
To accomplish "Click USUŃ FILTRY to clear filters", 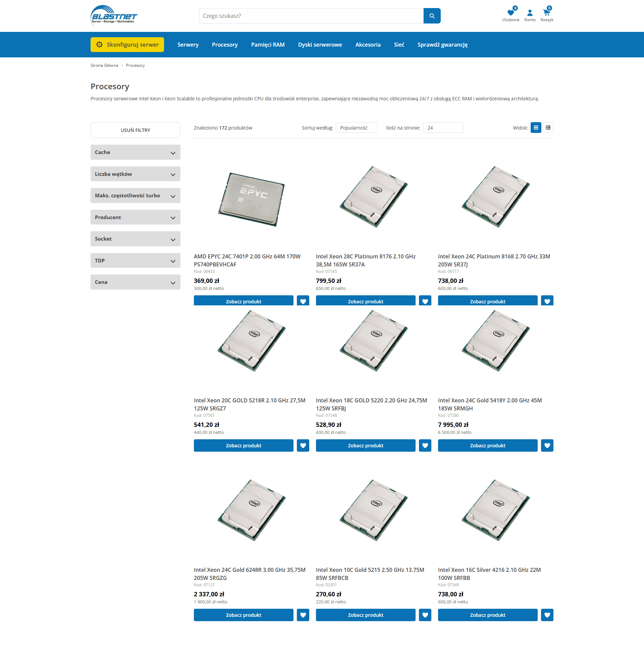I will coord(136,130).
